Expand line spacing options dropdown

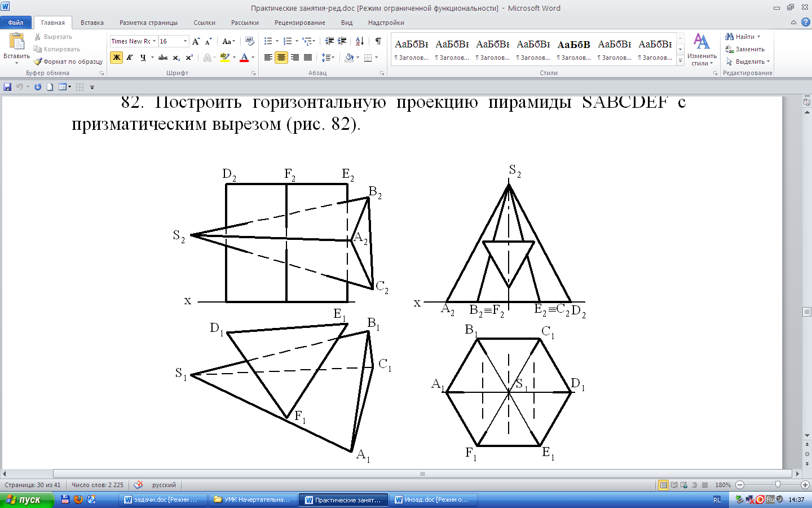point(333,58)
